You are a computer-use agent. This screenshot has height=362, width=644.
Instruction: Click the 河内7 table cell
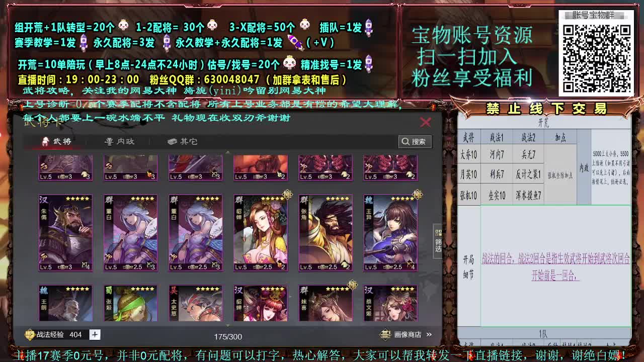pos(497,154)
